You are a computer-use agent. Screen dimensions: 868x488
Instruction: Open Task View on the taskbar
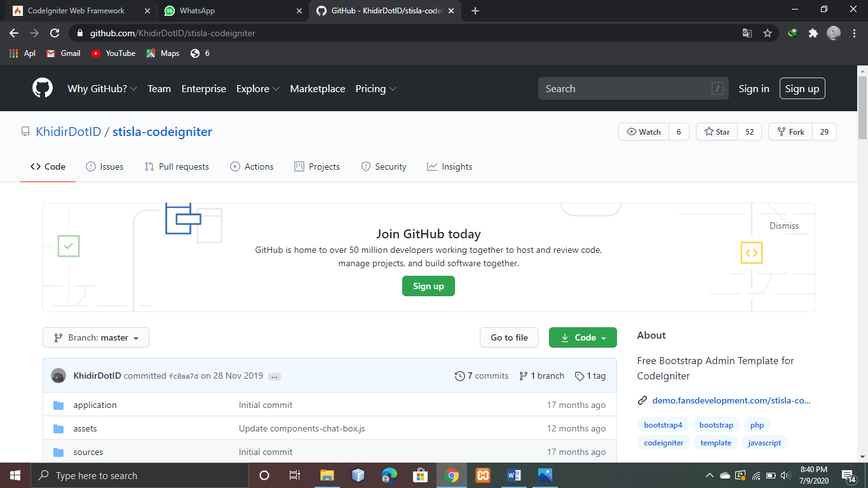tap(295, 475)
